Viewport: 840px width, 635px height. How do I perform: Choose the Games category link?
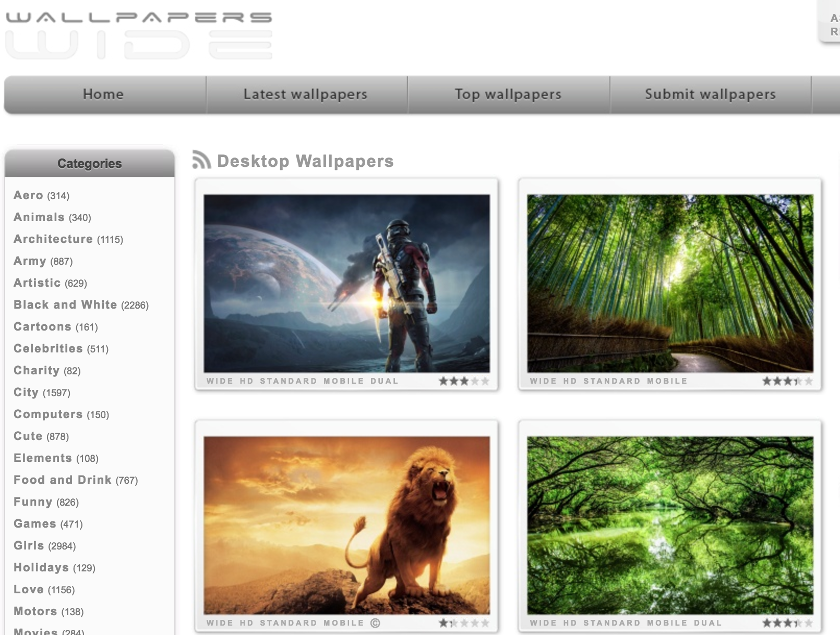click(x=35, y=524)
